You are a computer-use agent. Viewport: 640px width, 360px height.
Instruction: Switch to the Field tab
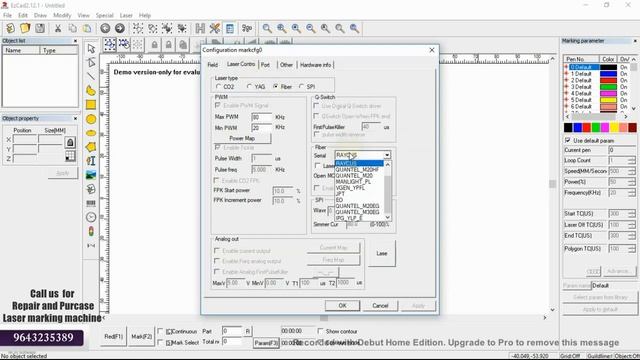pos(213,65)
